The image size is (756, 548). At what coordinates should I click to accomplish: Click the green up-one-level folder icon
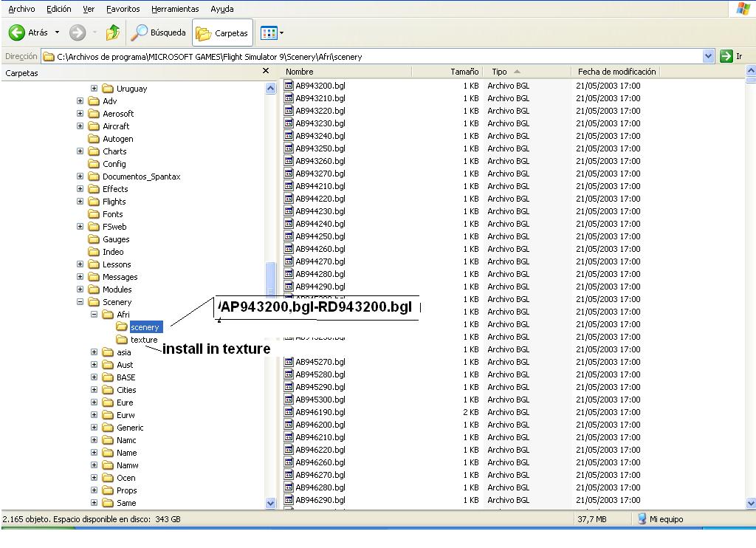113,32
